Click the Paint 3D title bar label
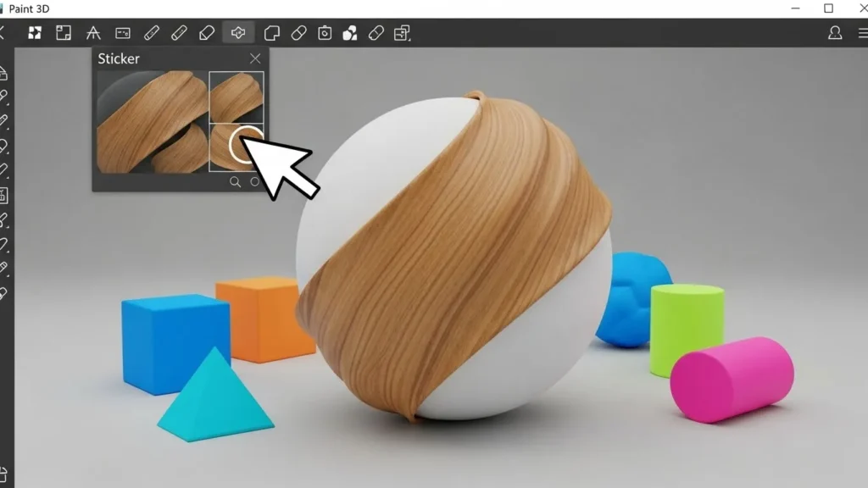The image size is (868, 488). (x=29, y=8)
